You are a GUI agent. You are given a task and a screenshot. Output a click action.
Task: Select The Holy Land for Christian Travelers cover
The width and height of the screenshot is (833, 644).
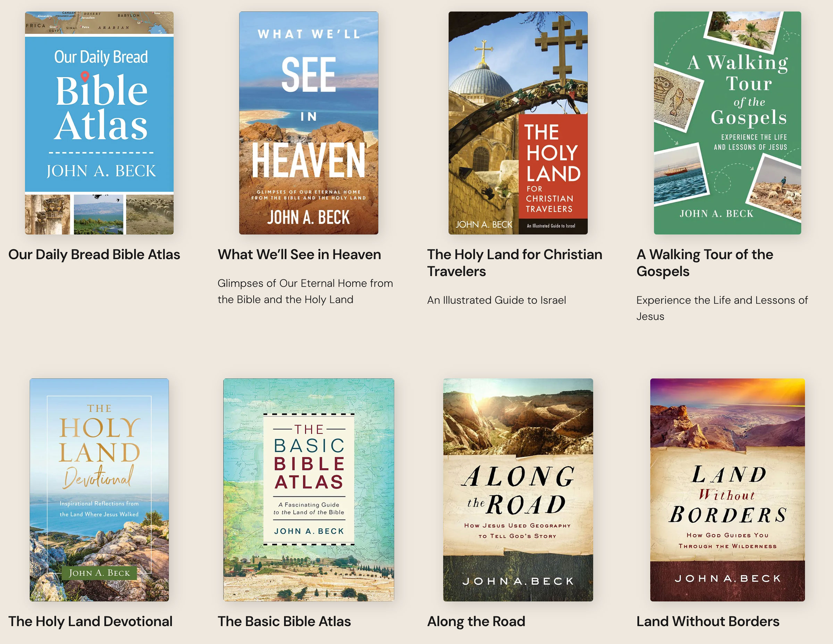coord(518,123)
